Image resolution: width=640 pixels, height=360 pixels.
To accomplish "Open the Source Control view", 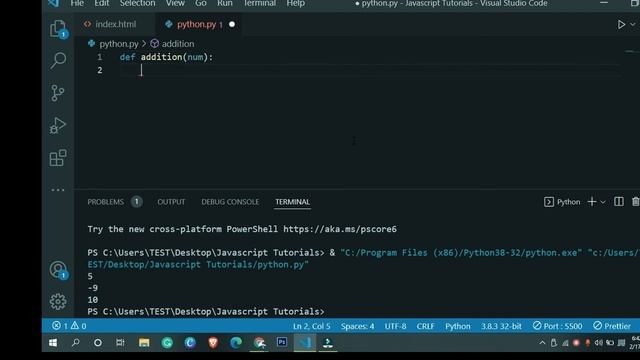I will 58,93.
